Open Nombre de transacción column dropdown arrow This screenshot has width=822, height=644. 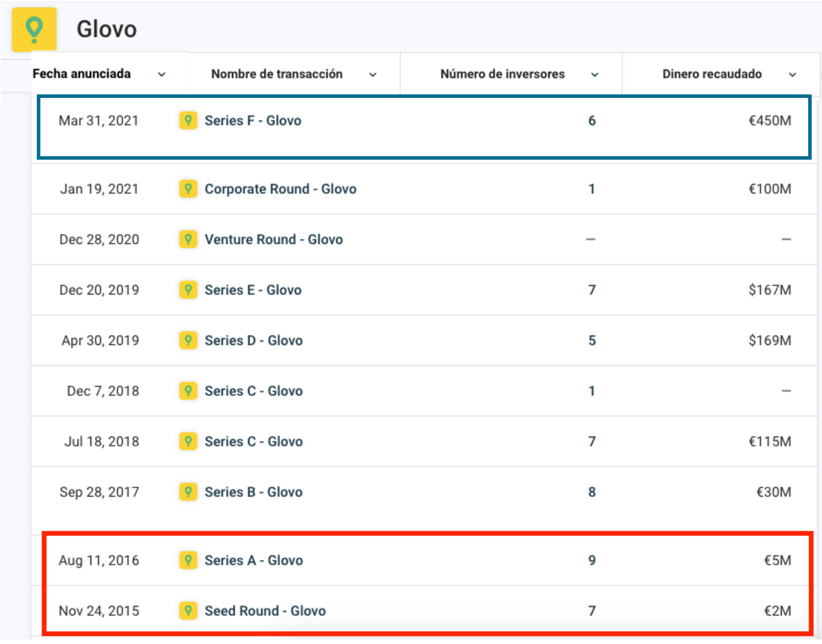tap(373, 74)
